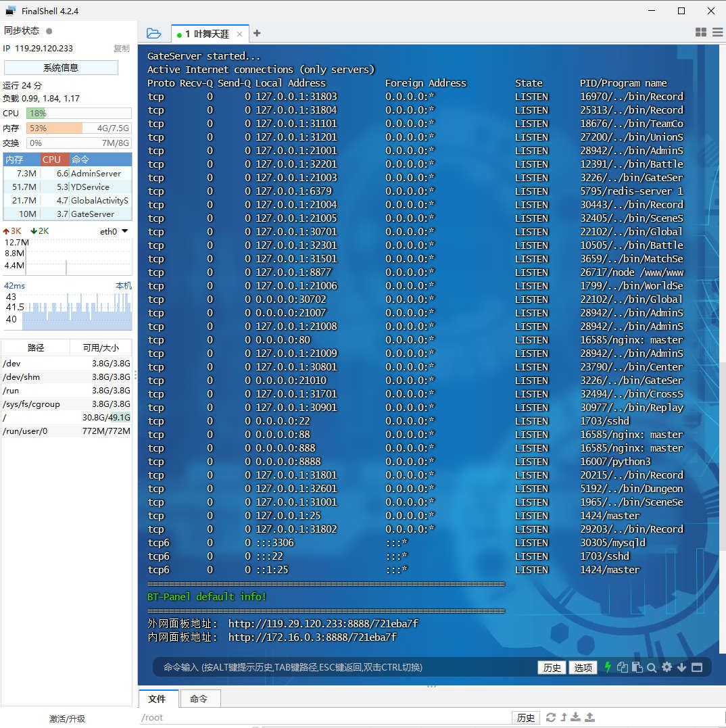
Task: Sort processes by the 命令 column header
Action: [101, 160]
